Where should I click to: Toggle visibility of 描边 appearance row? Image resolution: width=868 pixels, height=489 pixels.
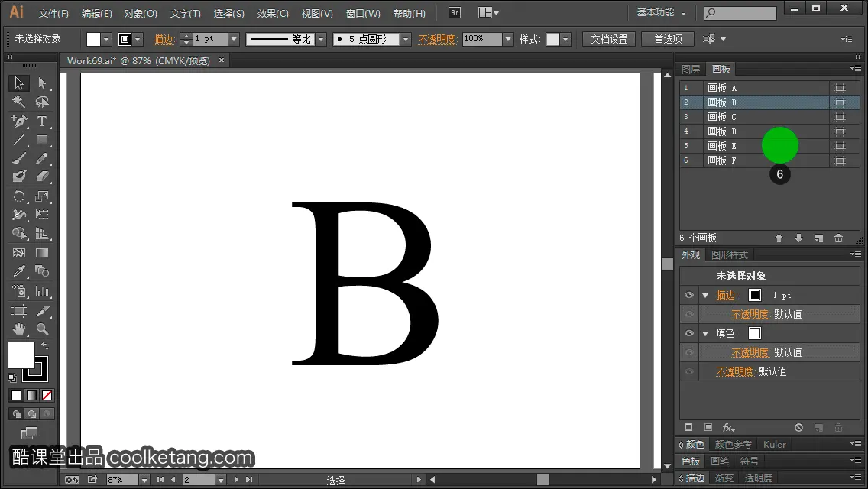coord(689,295)
